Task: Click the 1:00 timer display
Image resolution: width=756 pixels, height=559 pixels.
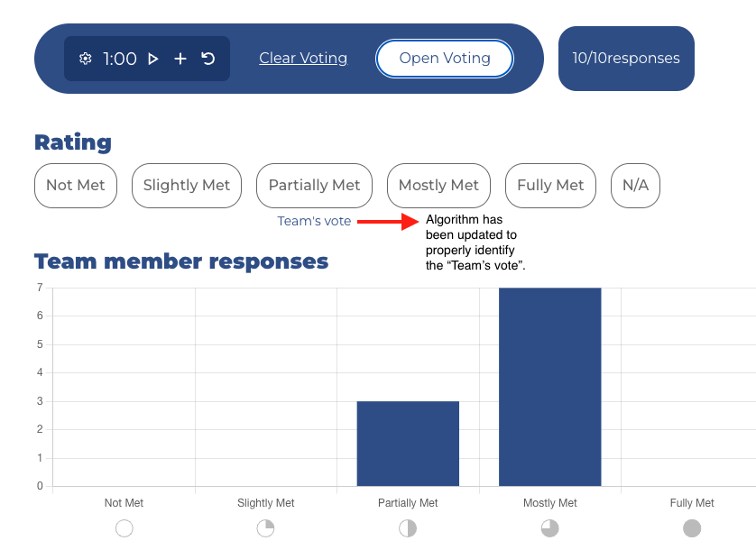Action: (x=120, y=59)
